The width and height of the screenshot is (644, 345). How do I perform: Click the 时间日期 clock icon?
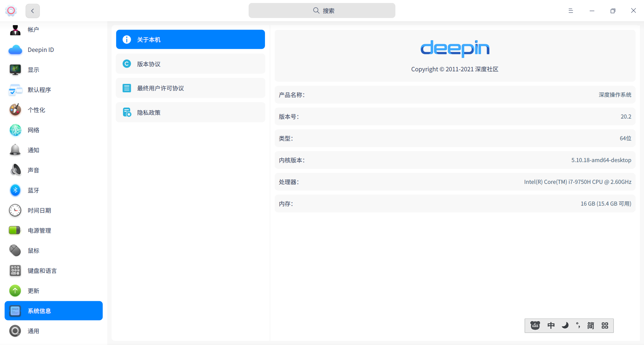click(x=15, y=210)
